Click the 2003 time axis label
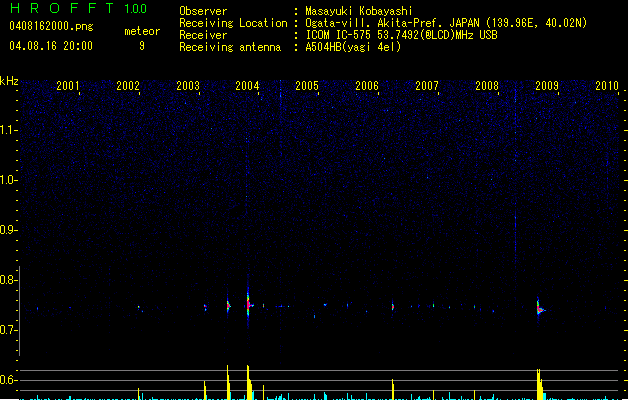The image size is (629, 400). tap(188, 86)
